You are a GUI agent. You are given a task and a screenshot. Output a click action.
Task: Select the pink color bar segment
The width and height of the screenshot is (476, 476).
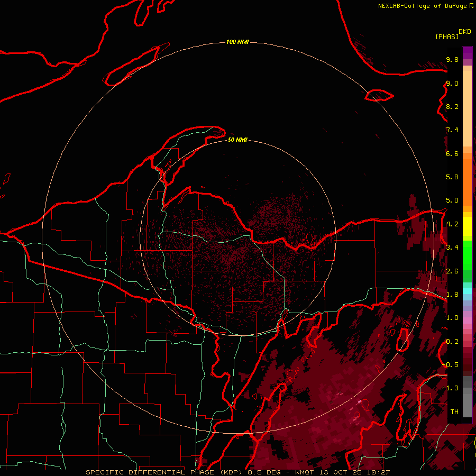(467, 321)
